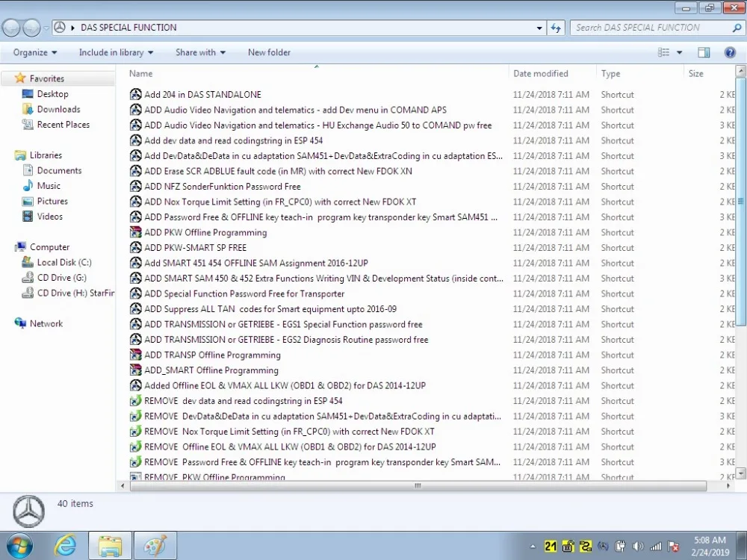
Task: Select icon of ADD Special Function Password Free Transporter
Action: (x=136, y=293)
